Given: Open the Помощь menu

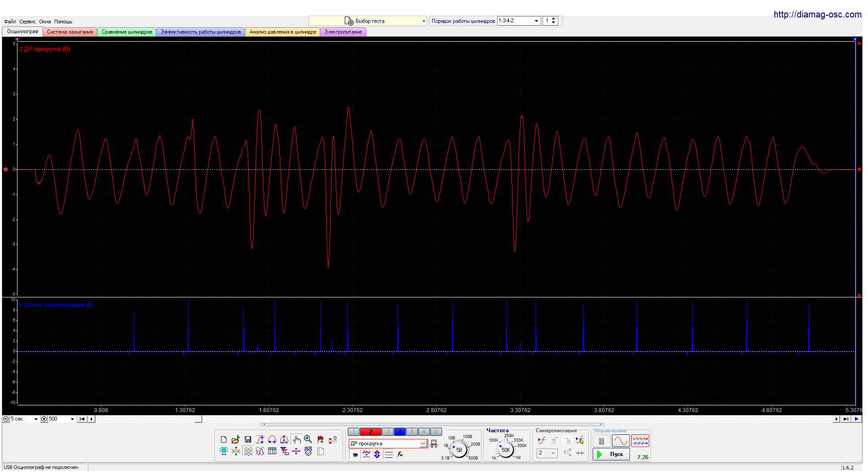Looking at the screenshot, I should click(63, 21).
